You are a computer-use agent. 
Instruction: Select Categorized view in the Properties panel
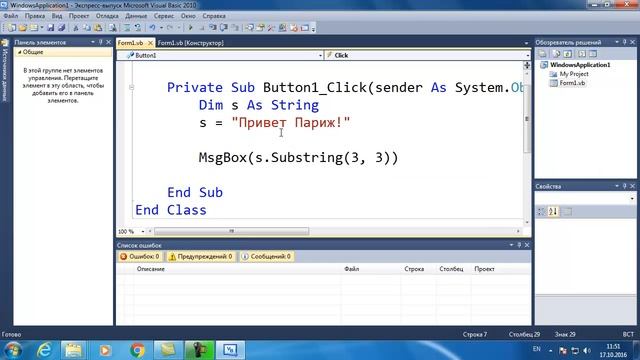(541, 211)
